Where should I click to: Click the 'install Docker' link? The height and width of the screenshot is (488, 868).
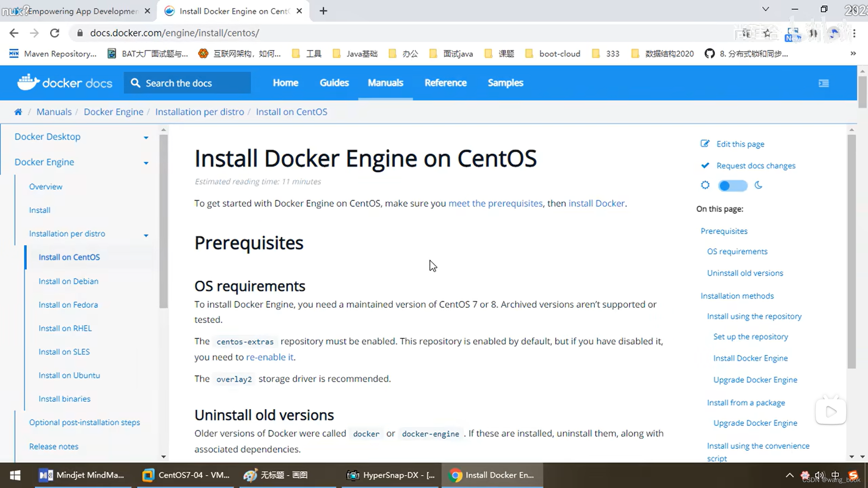pyautogui.click(x=596, y=203)
